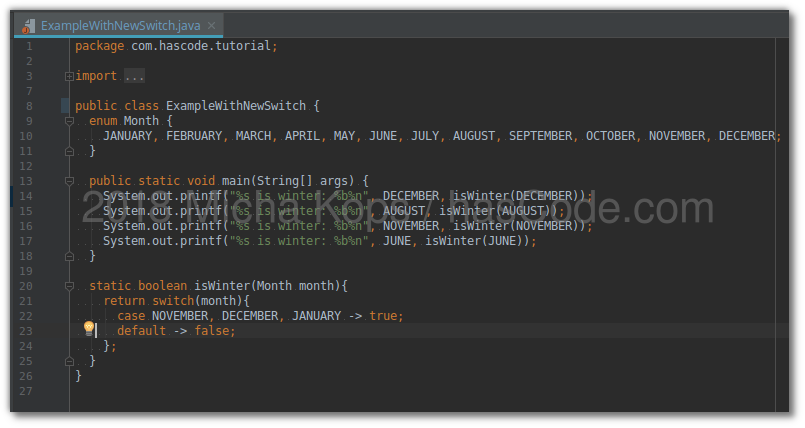Select the ExampleWithNewSwitch.java editor tab
Image resolution: width=805 pixels, height=428 pixels.
(x=118, y=25)
